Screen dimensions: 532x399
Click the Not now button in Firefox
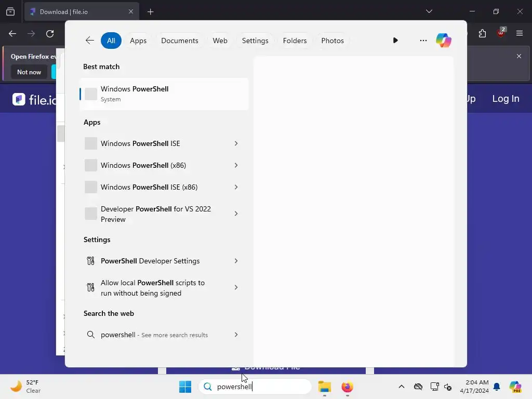(x=29, y=72)
